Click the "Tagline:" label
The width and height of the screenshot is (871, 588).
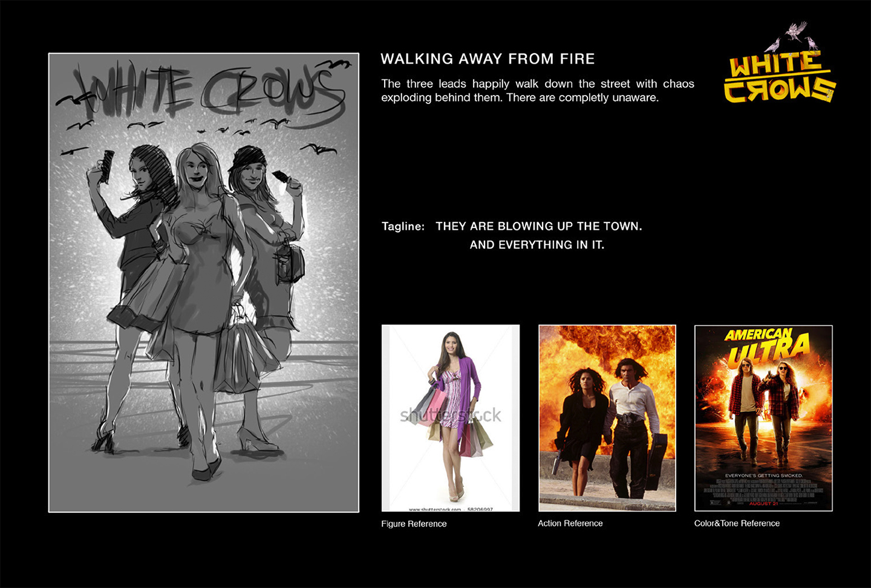coord(403,226)
